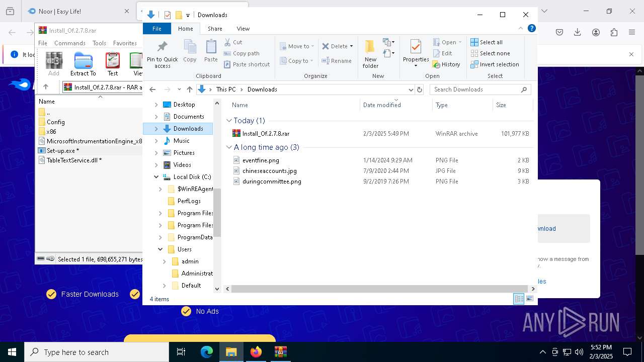
Task: Click Cut in Clipboard group
Action: click(233, 42)
